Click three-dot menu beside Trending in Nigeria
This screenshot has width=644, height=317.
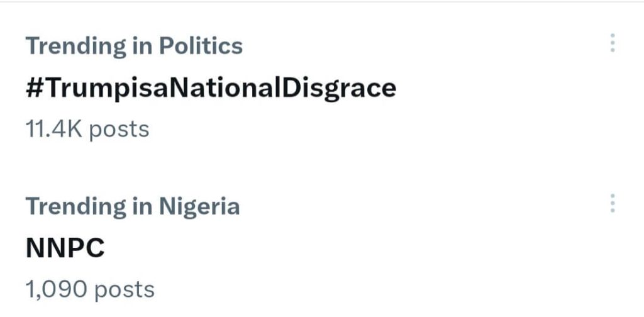tap(612, 204)
